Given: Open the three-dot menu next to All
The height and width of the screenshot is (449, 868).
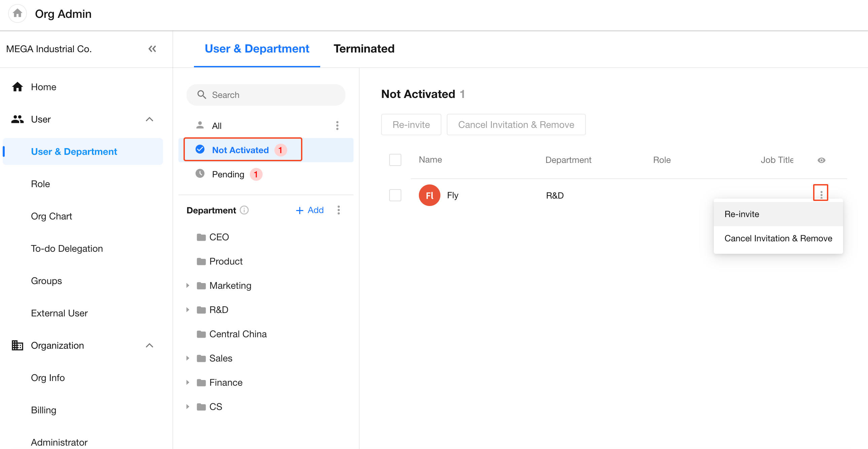Looking at the screenshot, I should [337, 126].
